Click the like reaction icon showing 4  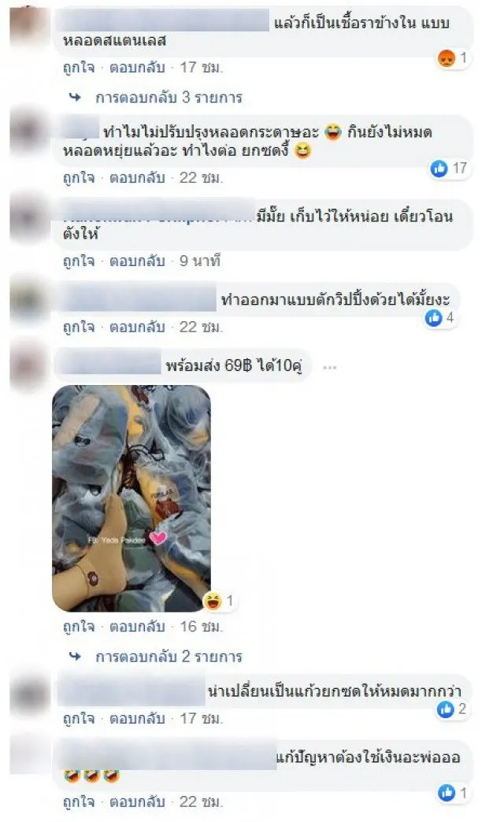tap(433, 317)
